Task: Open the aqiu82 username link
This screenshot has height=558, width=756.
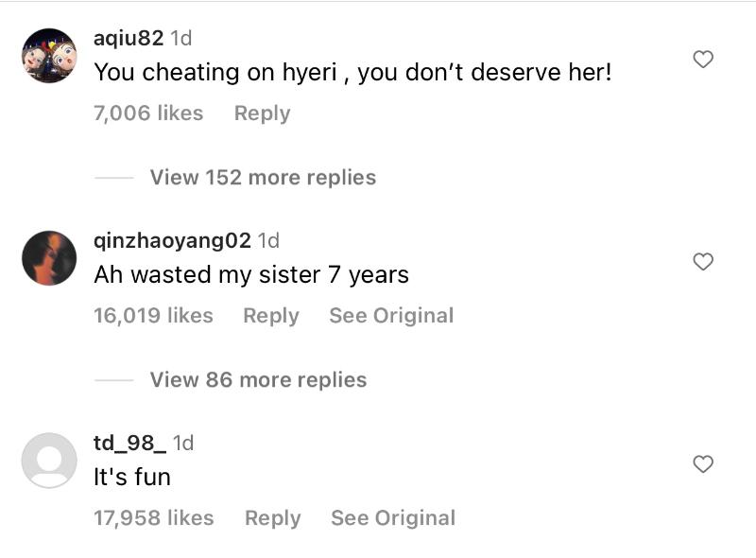Action: (x=129, y=39)
